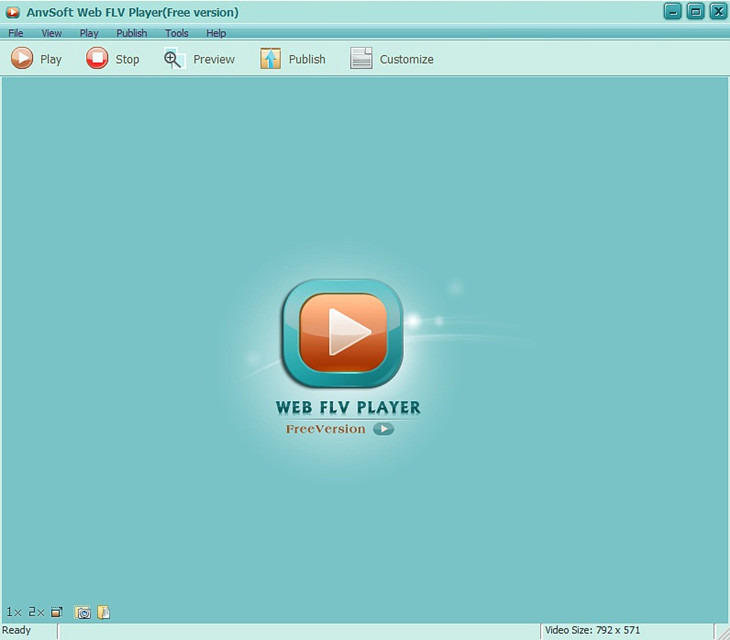Click the Ready status text
Viewport: 730px width, 640px height.
16,630
